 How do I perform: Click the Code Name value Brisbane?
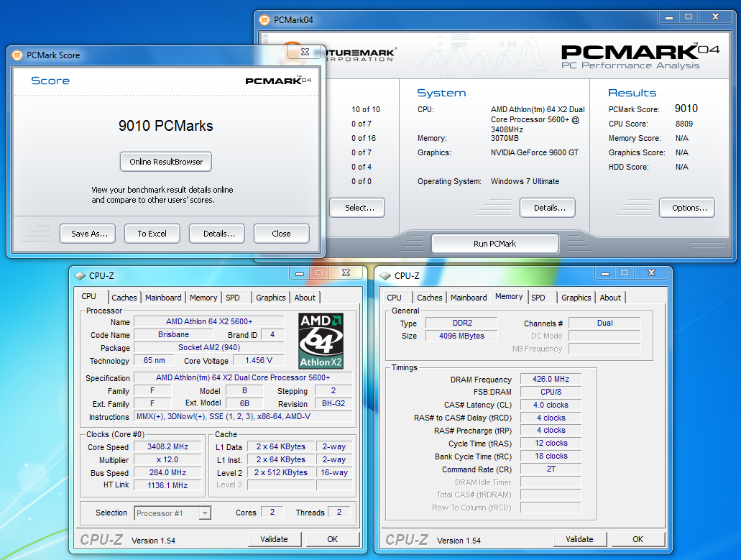[x=173, y=334]
